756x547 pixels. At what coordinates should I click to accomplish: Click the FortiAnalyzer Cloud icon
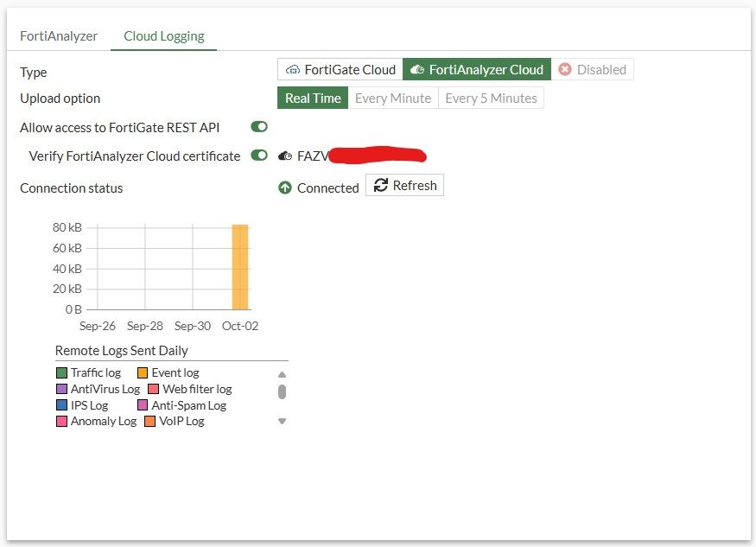pos(417,70)
